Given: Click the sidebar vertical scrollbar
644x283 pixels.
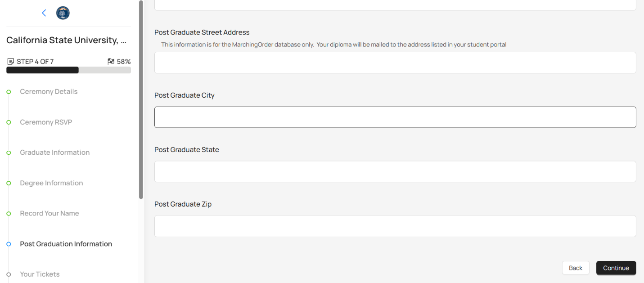Looking at the screenshot, I should [x=141, y=99].
